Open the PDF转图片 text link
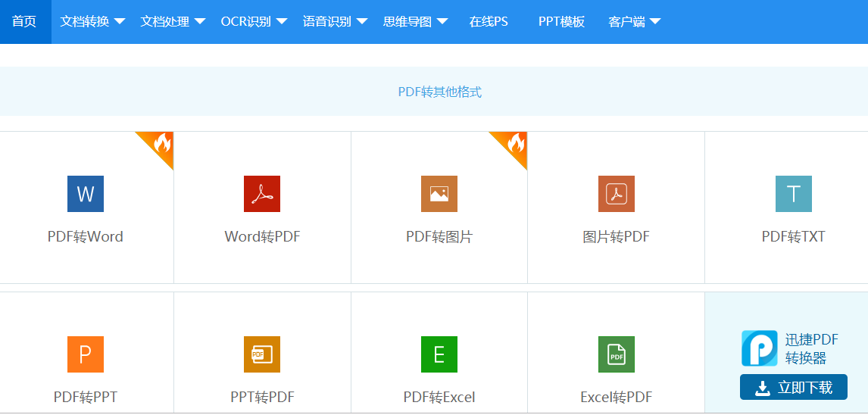The image size is (868, 418). [439, 237]
